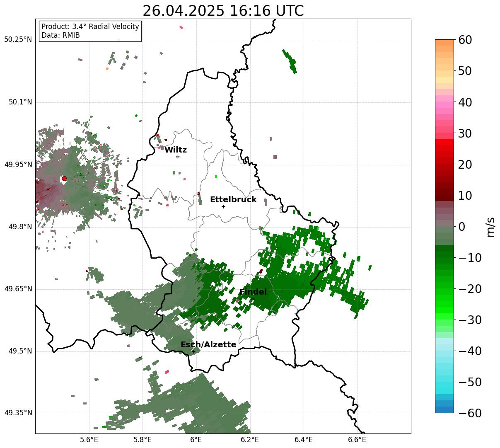Click the colorbar −60 tick label

(470, 413)
